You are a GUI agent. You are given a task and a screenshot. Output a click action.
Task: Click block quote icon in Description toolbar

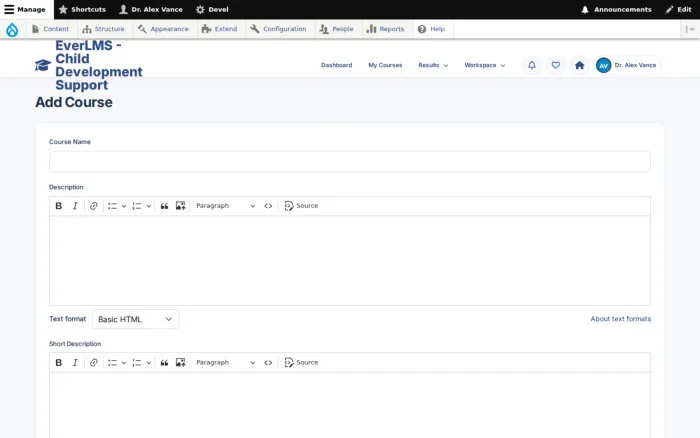[x=164, y=206]
